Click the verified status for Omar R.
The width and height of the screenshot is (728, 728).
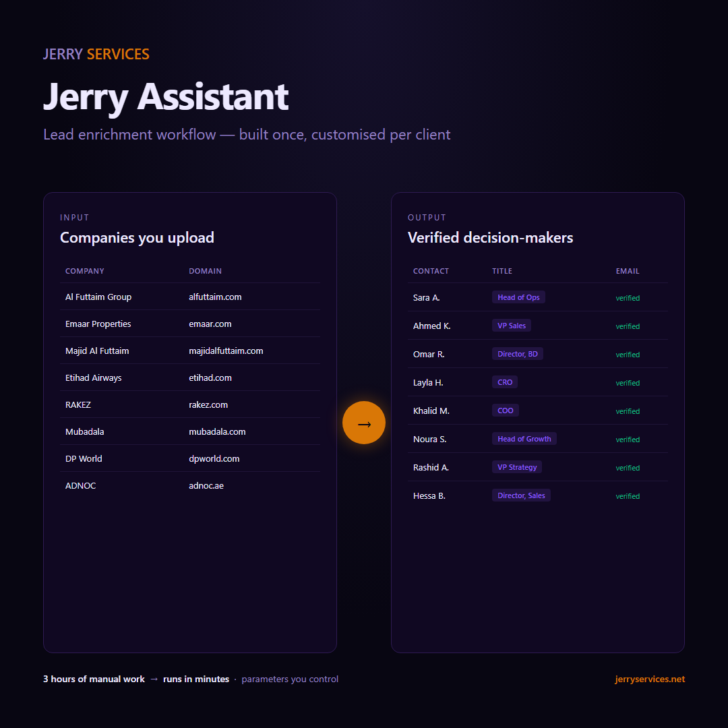pyautogui.click(x=628, y=355)
